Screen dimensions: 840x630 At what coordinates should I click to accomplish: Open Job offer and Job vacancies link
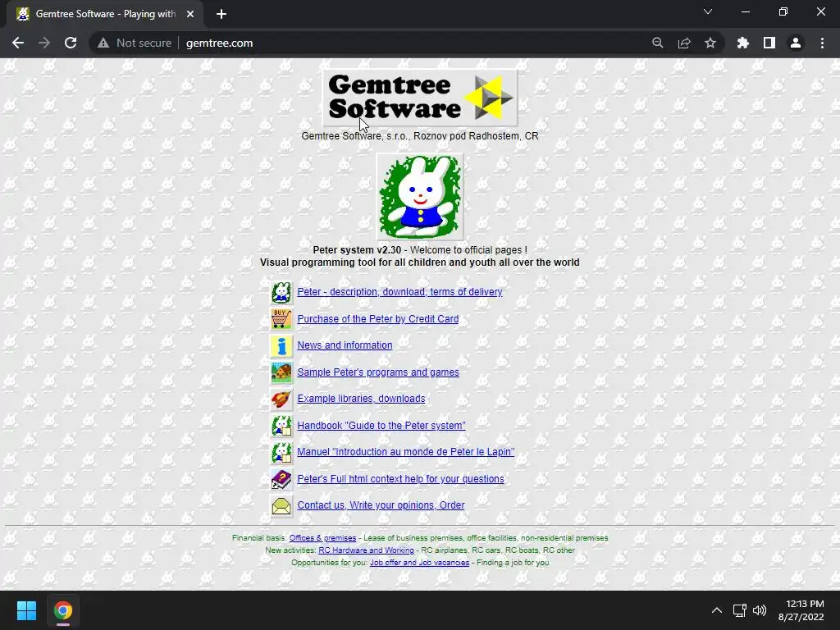pos(419,563)
